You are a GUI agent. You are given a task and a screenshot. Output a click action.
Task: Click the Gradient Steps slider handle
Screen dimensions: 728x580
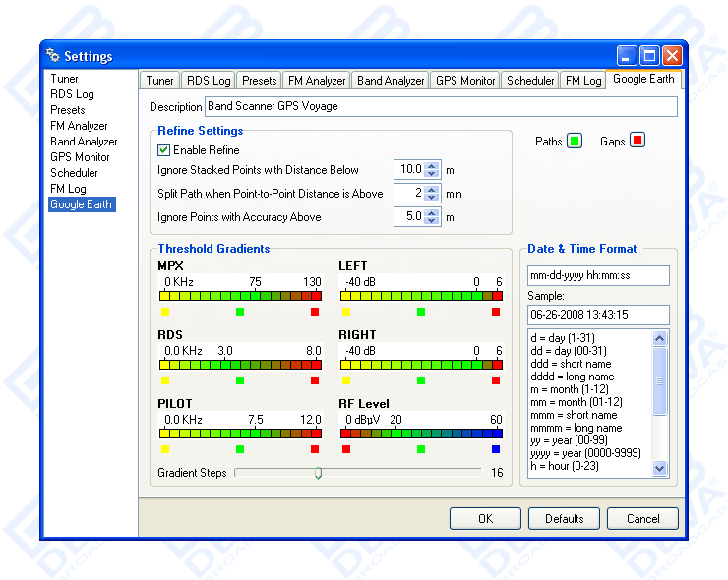click(318, 473)
